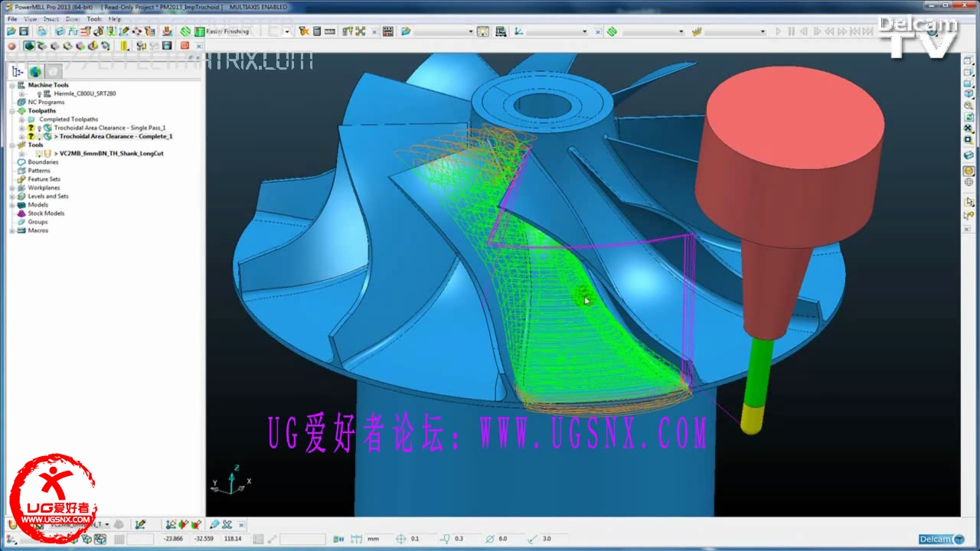
Task: Expand the Levels and Sets node
Action: [x=11, y=197]
